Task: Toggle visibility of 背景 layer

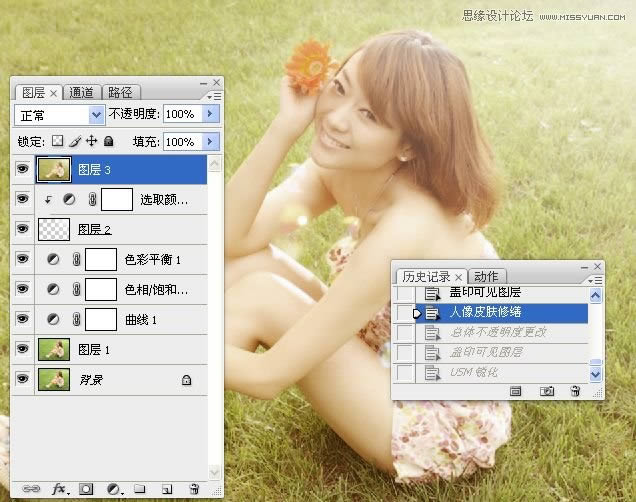Action: [x=22, y=380]
